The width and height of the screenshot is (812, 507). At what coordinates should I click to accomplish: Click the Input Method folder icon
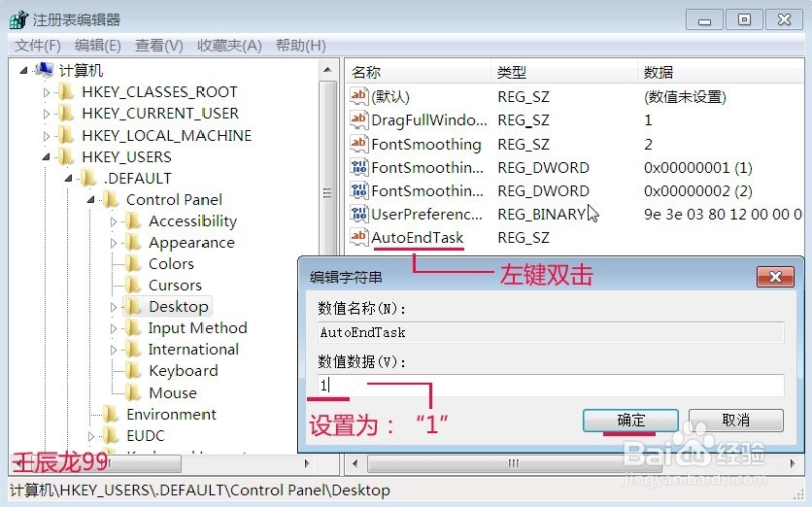click(133, 328)
